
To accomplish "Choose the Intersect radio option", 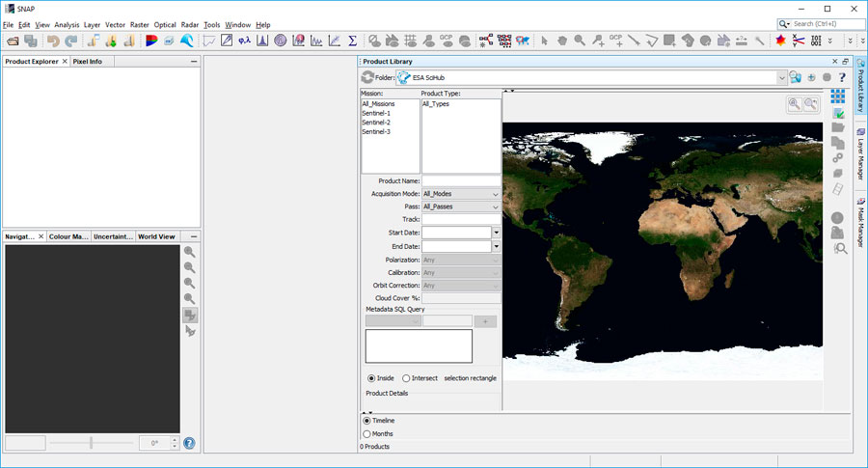I will point(406,378).
